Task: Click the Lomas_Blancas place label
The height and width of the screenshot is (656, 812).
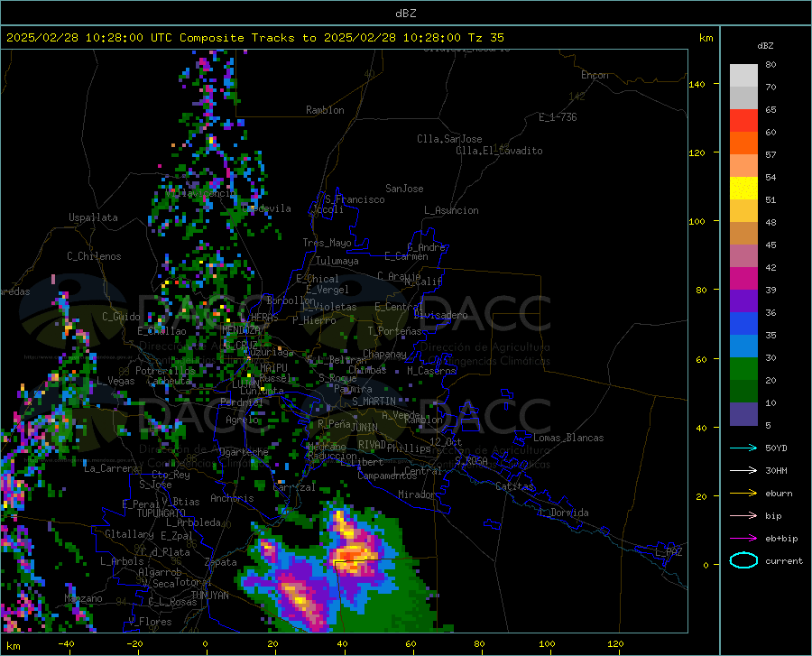Action: 568,438
